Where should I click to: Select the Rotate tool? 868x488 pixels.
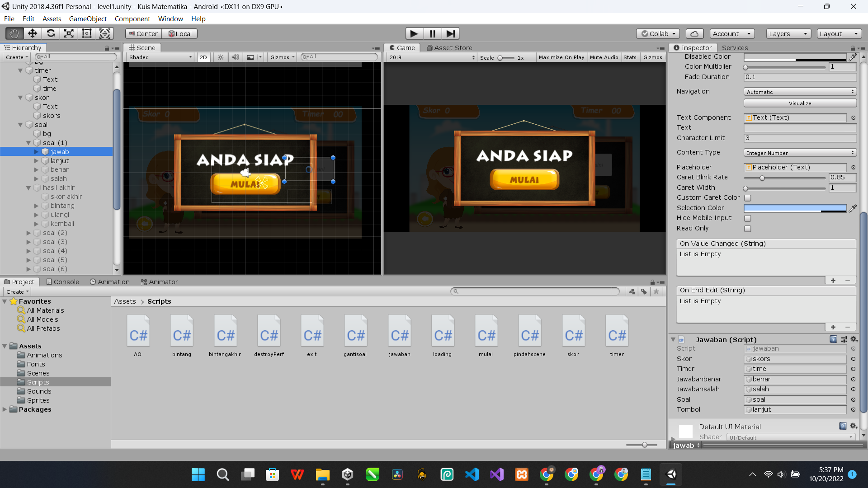tap(51, 33)
